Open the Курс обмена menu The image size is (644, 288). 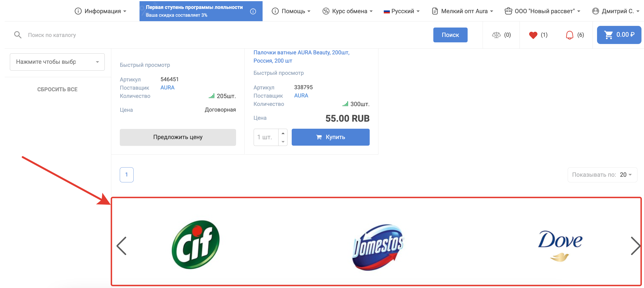348,11
